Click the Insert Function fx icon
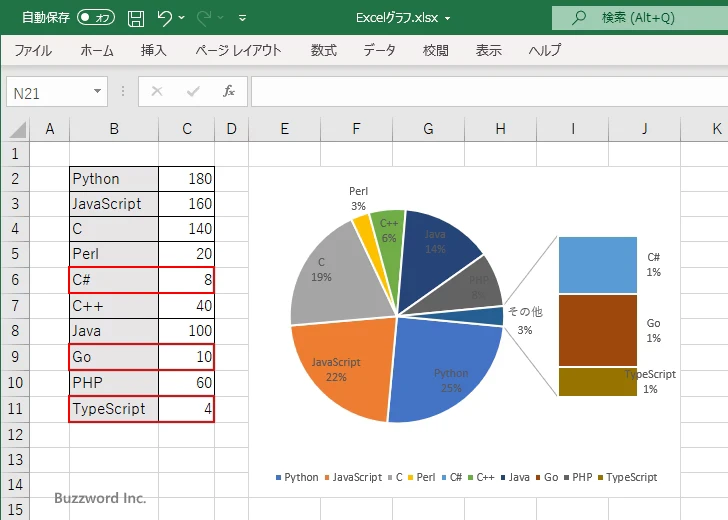The width and height of the screenshot is (728, 520). coord(229,91)
